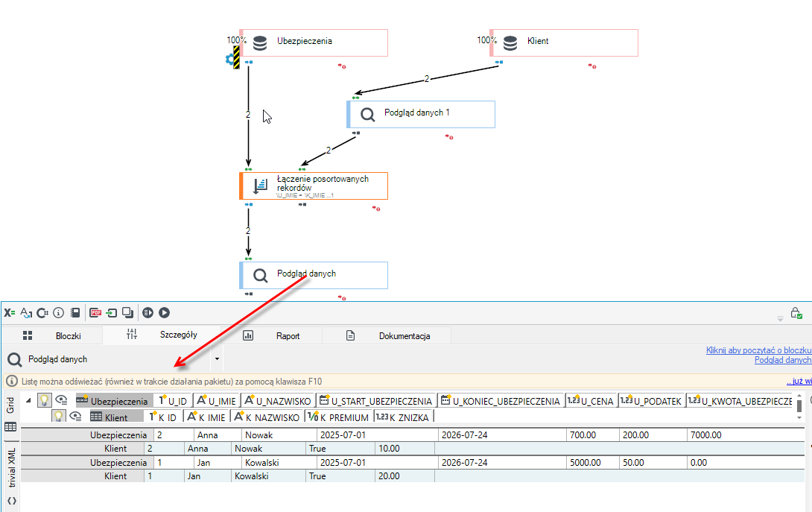
Task: Click the U_CENA column header
Action: pyautogui.click(x=591, y=401)
